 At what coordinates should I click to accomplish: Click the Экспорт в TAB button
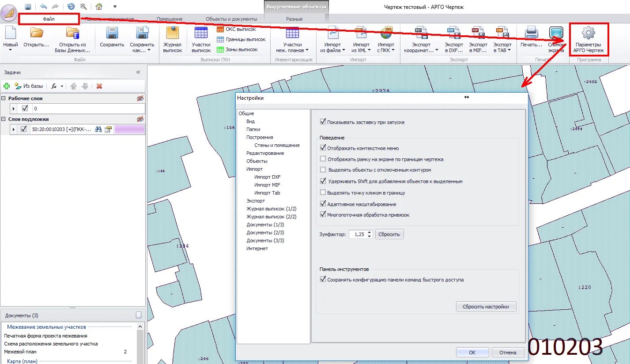[x=502, y=39]
